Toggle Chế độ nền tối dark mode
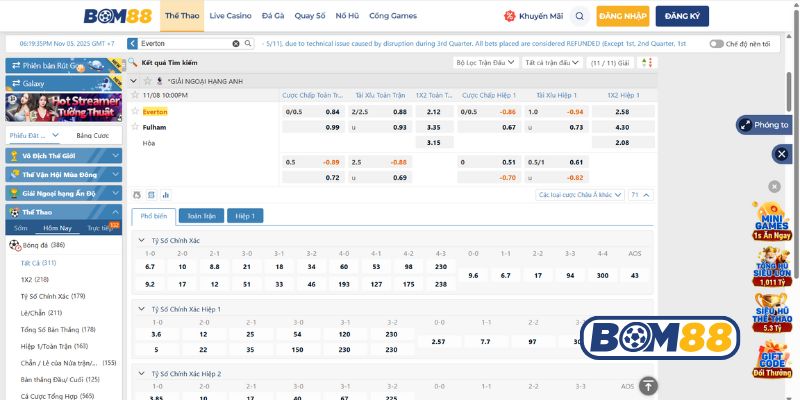This screenshot has height=400, width=800. (x=716, y=44)
